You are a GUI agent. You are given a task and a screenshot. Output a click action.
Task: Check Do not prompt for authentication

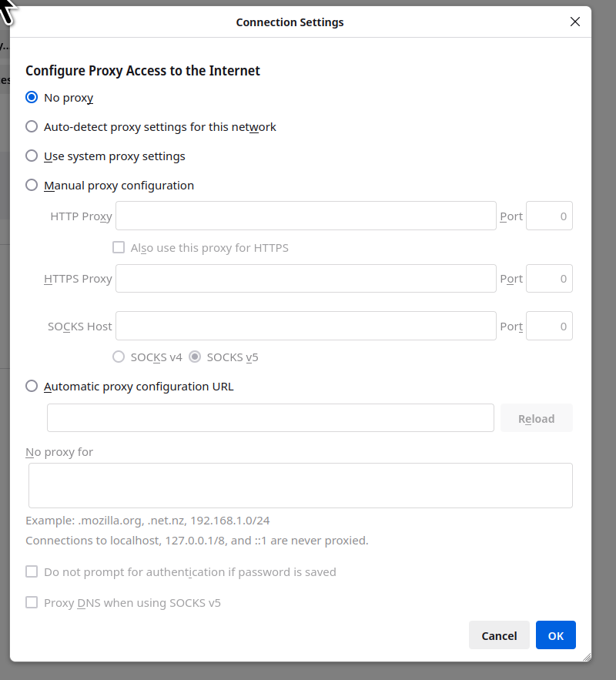(32, 572)
